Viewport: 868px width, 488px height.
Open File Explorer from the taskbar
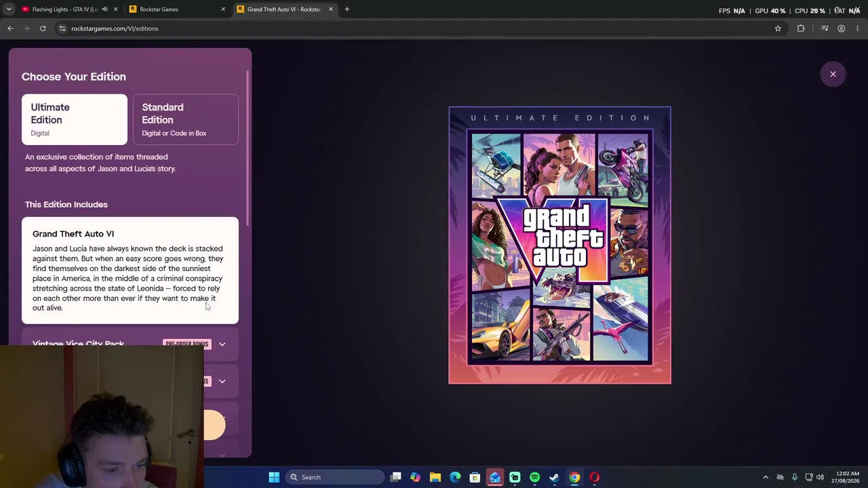point(435,477)
